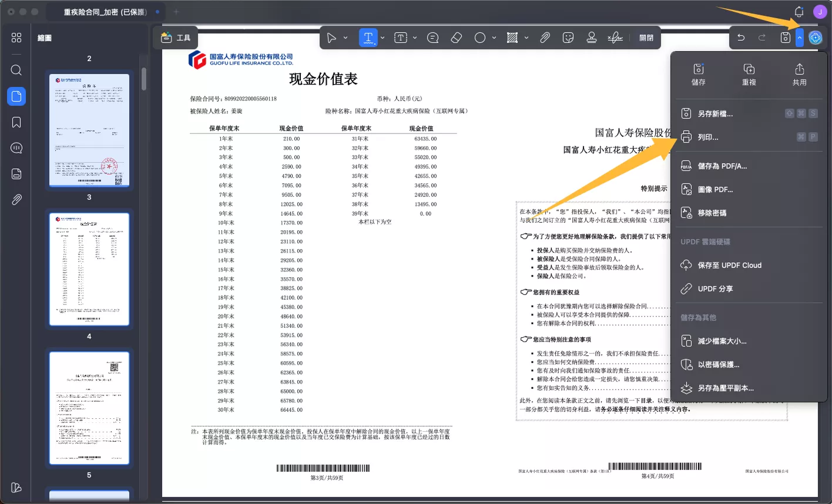Image resolution: width=832 pixels, height=504 pixels.
Task: Select the comment note tool
Action: (433, 38)
